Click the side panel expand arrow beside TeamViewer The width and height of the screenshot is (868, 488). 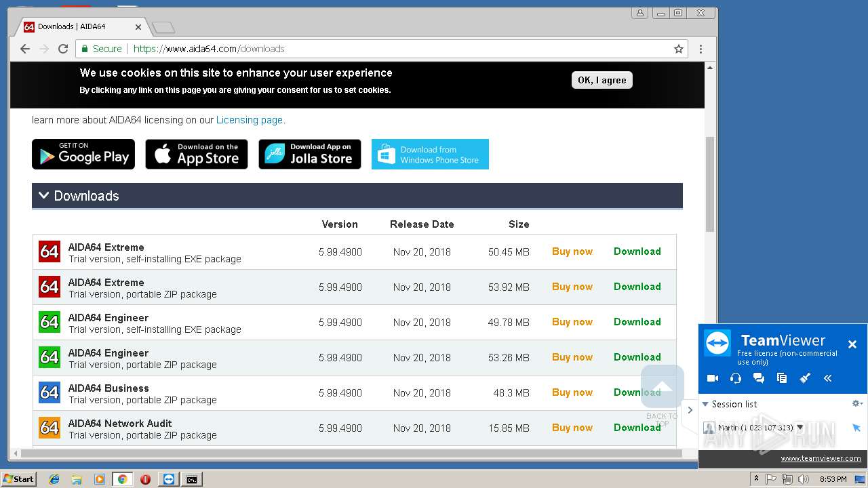(x=690, y=409)
